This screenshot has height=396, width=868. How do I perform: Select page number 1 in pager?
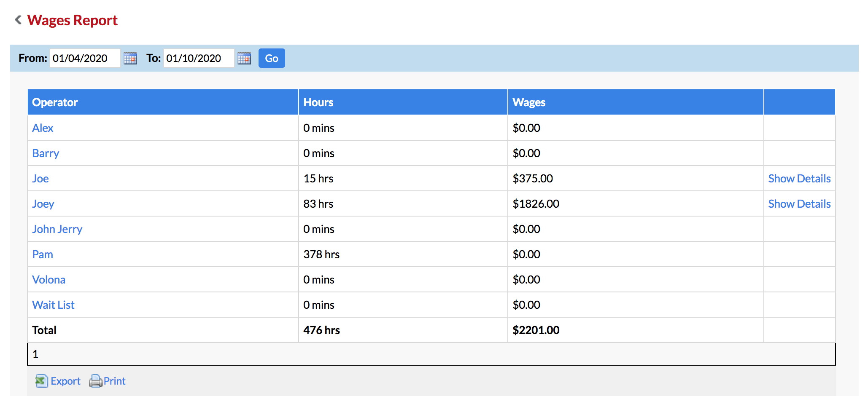pyautogui.click(x=35, y=354)
